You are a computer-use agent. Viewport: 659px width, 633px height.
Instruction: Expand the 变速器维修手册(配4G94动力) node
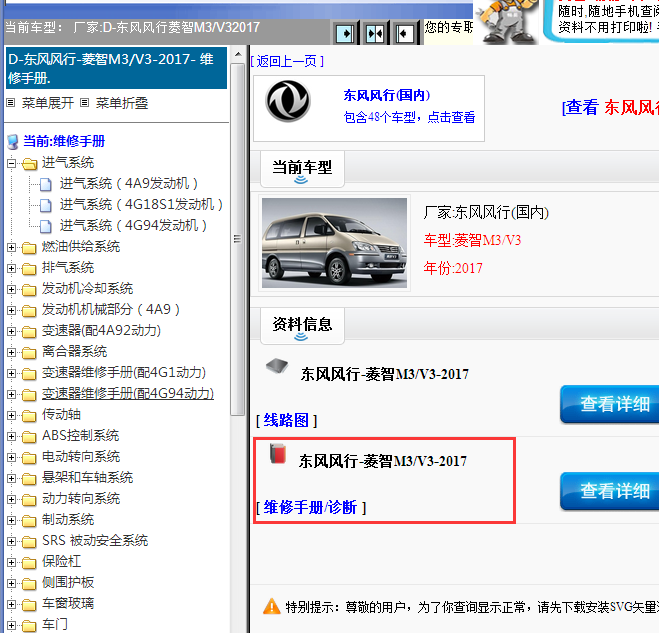[11, 395]
